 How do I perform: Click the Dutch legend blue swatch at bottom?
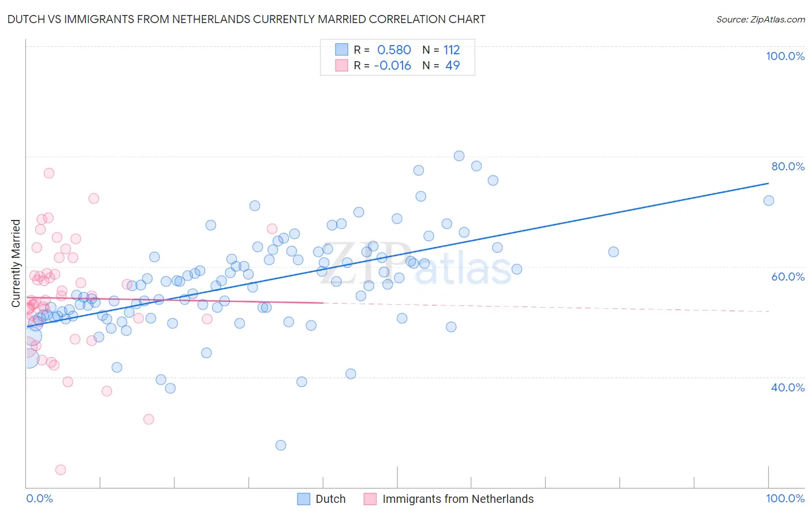[304, 499]
